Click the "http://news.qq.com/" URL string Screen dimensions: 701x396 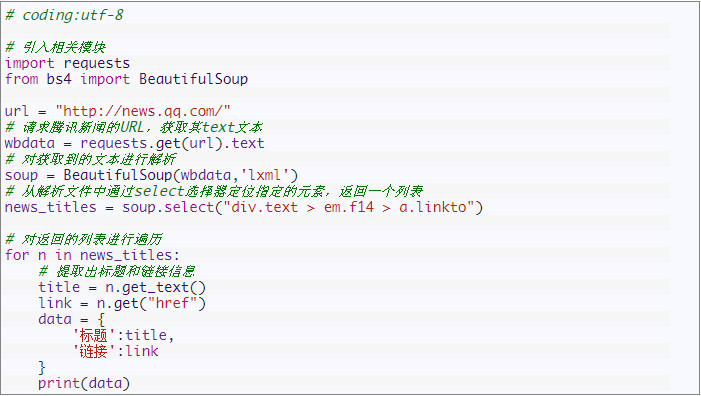coord(143,111)
